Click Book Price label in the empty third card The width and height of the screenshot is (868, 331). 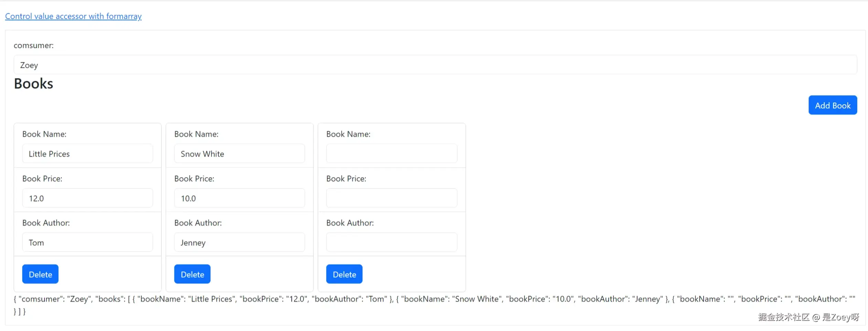pos(346,179)
